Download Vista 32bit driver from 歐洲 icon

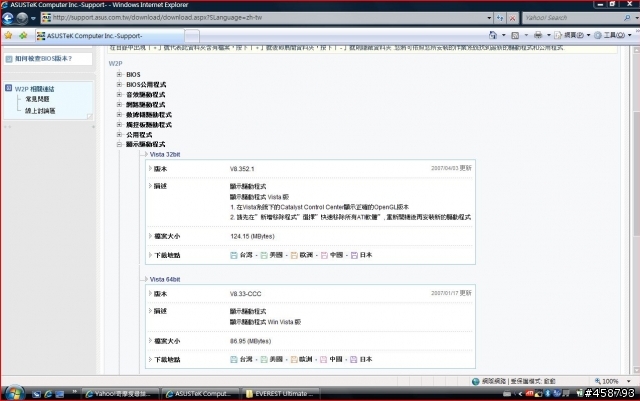click(x=294, y=255)
